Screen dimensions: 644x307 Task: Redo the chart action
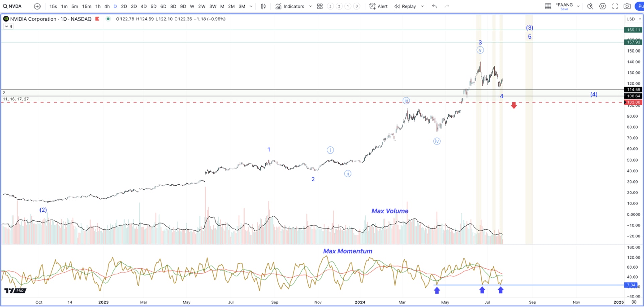pyautogui.click(x=447, y=6)
